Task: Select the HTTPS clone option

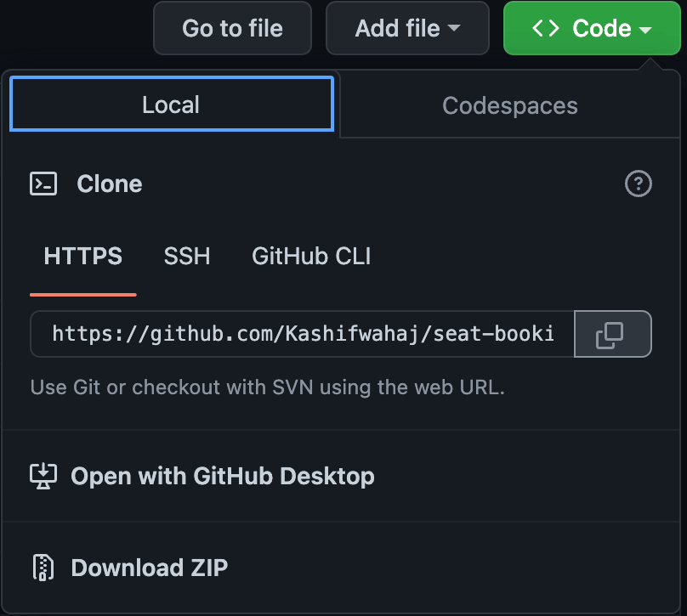Action: pyautogui.click(x=83, y=257)
